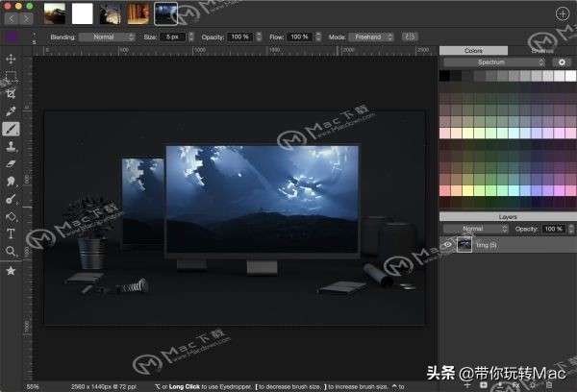Select the rectangular Selection tool

click(11, 76)
